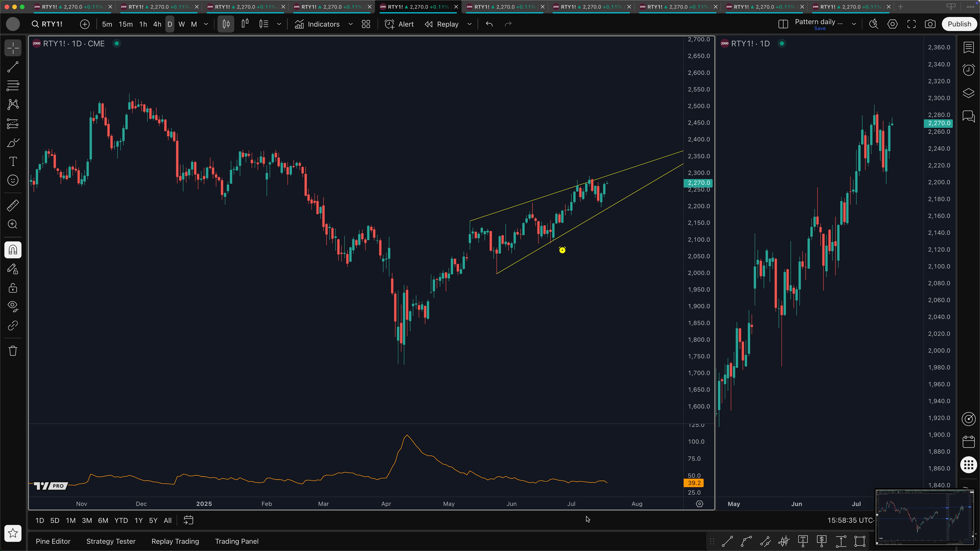Toggle stay in drawing mode
Image resolution: width=980 pixels, height=551 pixels.
click(x=13, y=269)
